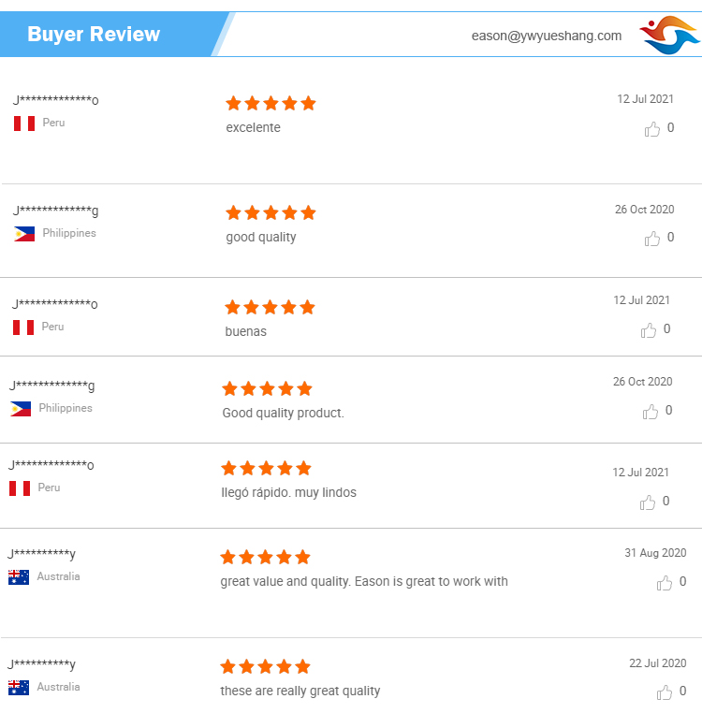Thumbs-up the 'Good quality product.' review
Screen dimensions: 702x728
[x=651, y=412]
